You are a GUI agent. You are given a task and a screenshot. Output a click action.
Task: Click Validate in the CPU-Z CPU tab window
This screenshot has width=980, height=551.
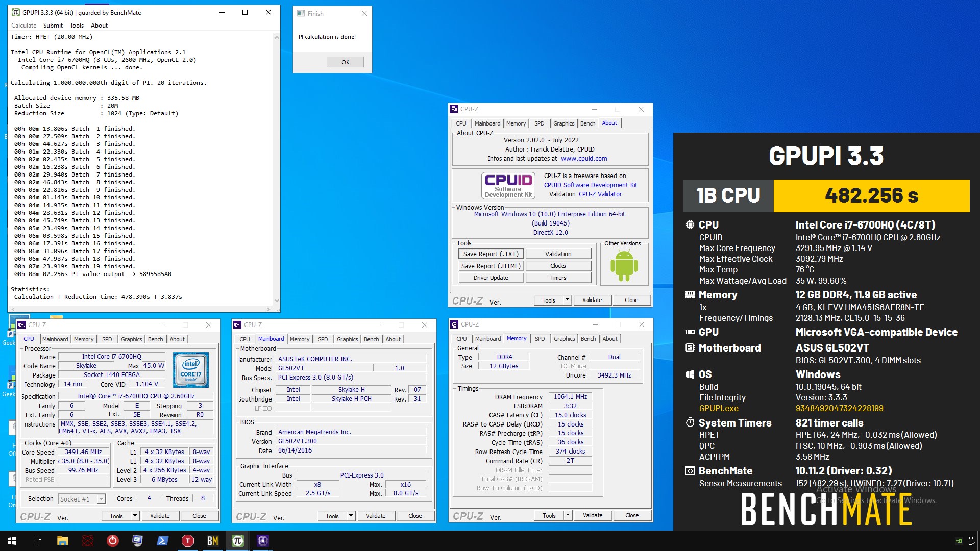(x=160, y=516)
